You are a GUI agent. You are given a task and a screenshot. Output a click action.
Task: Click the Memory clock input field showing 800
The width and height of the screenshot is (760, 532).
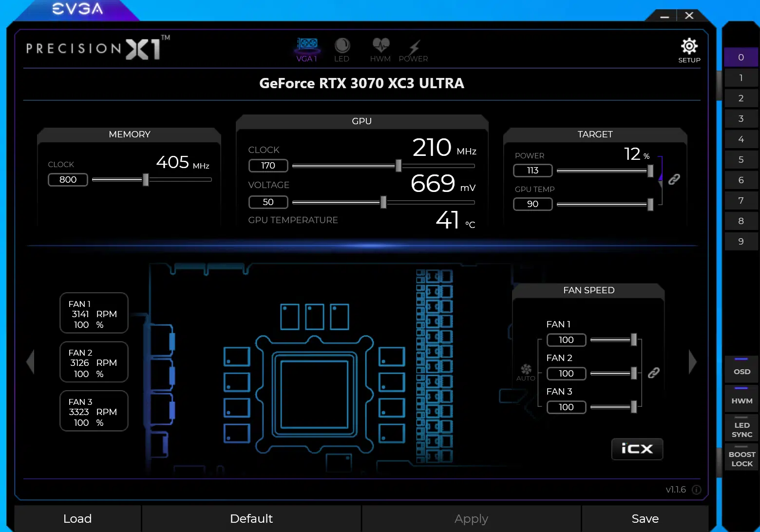coord(68,180)
